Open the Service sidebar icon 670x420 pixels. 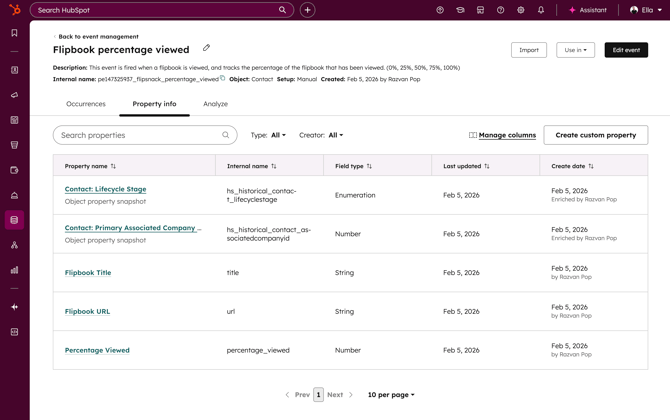point(15,195)
